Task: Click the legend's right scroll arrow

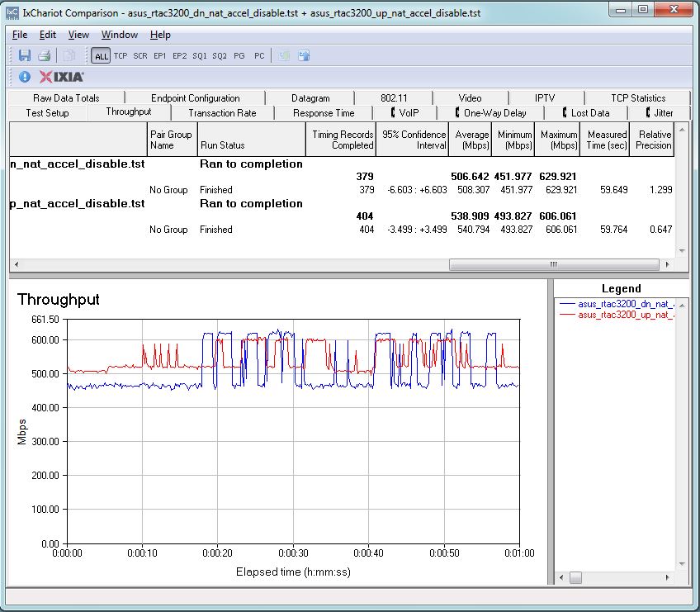Action: pos(668,577)
